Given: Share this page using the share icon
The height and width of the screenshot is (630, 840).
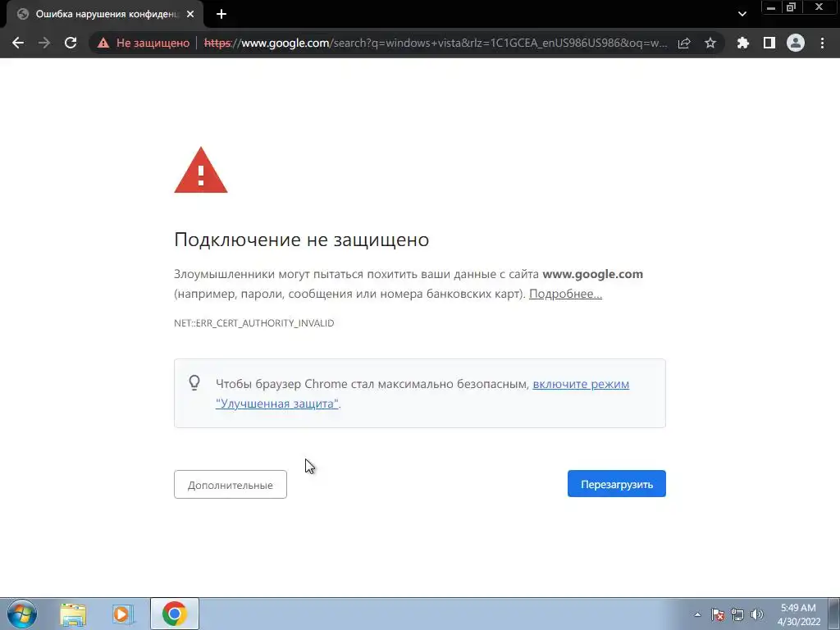Looking at the screenshot, I should coord(684,43).
